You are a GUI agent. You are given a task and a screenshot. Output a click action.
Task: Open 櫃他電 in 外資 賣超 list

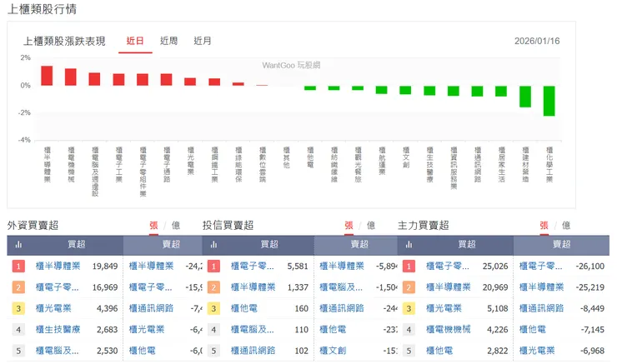pos(142,351)
